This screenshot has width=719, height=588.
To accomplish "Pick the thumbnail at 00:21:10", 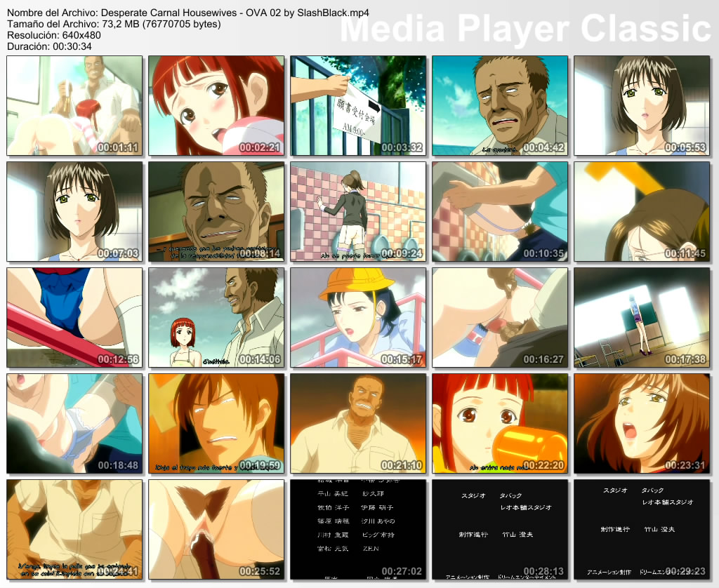I will pos(358,424).
